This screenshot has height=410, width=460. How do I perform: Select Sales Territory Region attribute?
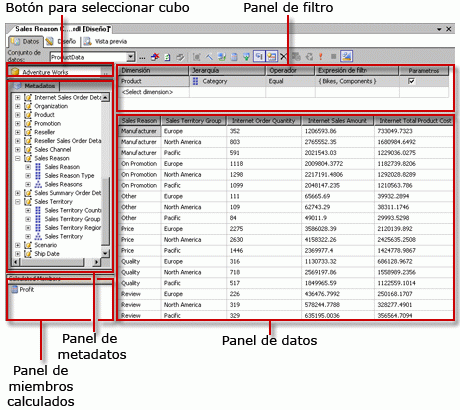point(73,228)
